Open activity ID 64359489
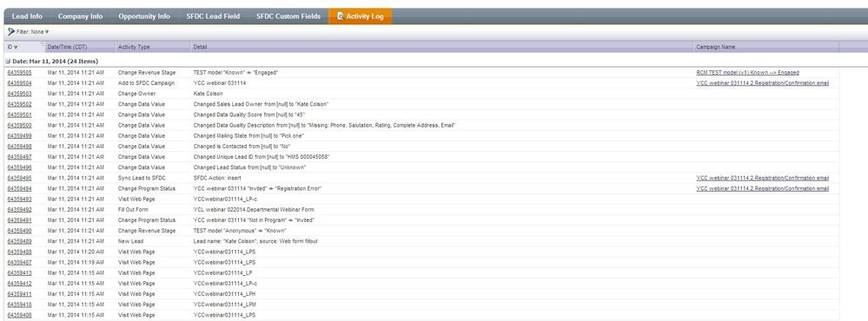Screen dimensions: 868x321 (x=19, y=241)
